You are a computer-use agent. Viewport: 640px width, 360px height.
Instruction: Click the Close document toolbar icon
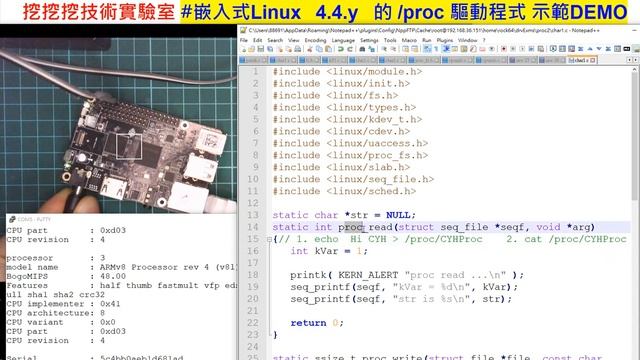tap(280, 49)
